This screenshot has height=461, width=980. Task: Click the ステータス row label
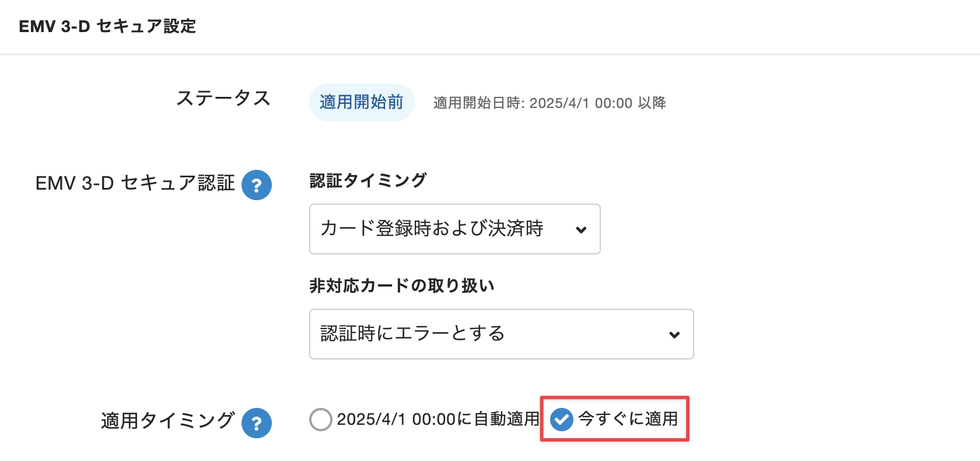[x=223, y=98]
